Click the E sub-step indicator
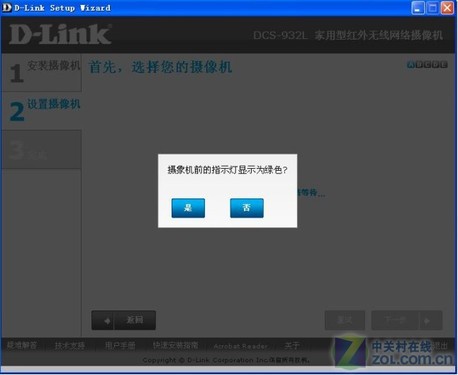This screenshot has width=458, height=375. coord(444,65)
